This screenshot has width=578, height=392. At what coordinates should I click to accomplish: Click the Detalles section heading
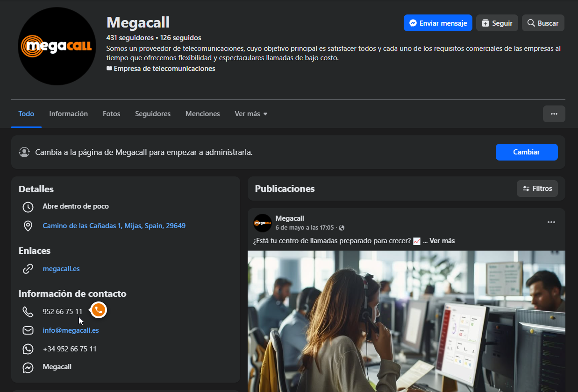[36, 189]
